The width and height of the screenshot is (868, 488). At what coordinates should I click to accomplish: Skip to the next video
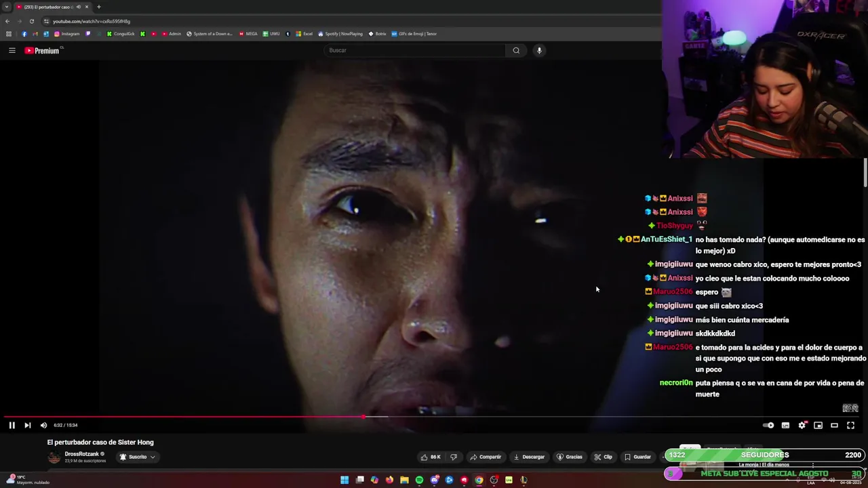(27, 425)
